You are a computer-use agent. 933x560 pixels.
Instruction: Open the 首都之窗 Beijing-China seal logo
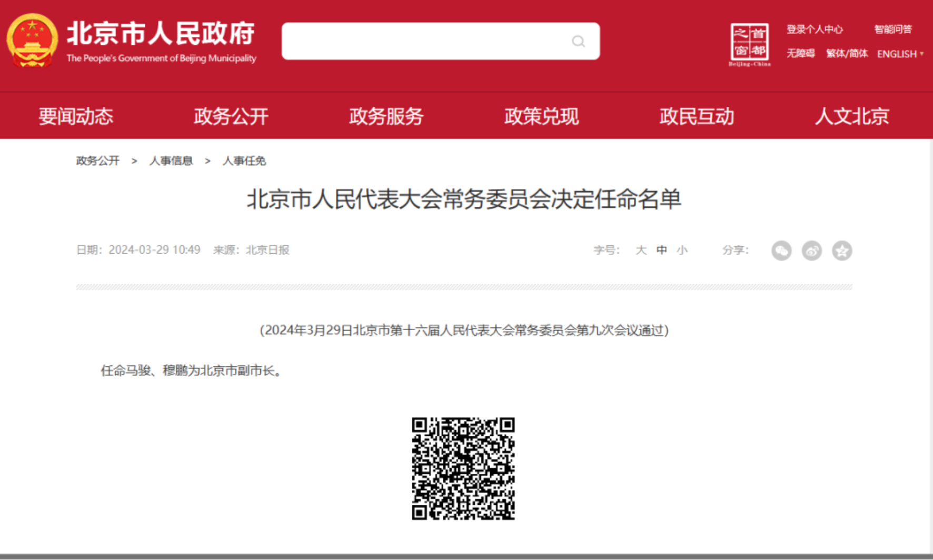tap(749, 44)
